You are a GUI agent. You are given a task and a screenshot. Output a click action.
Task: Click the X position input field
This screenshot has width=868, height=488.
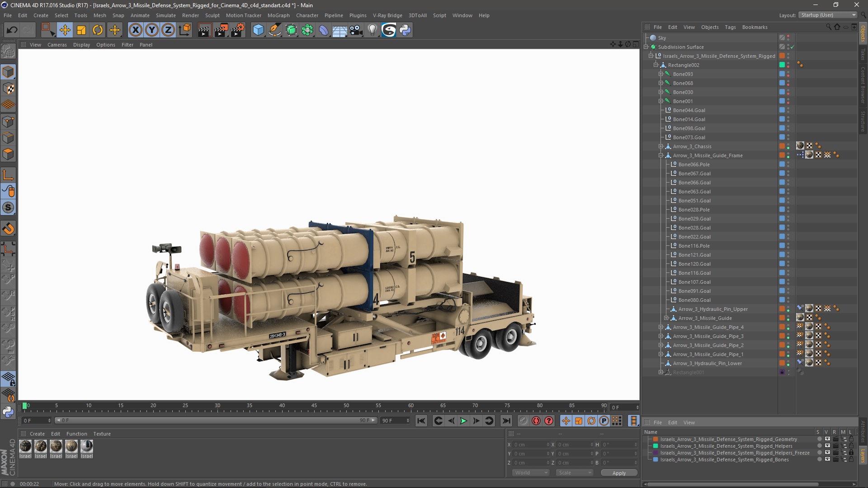[x=531, y=445]
